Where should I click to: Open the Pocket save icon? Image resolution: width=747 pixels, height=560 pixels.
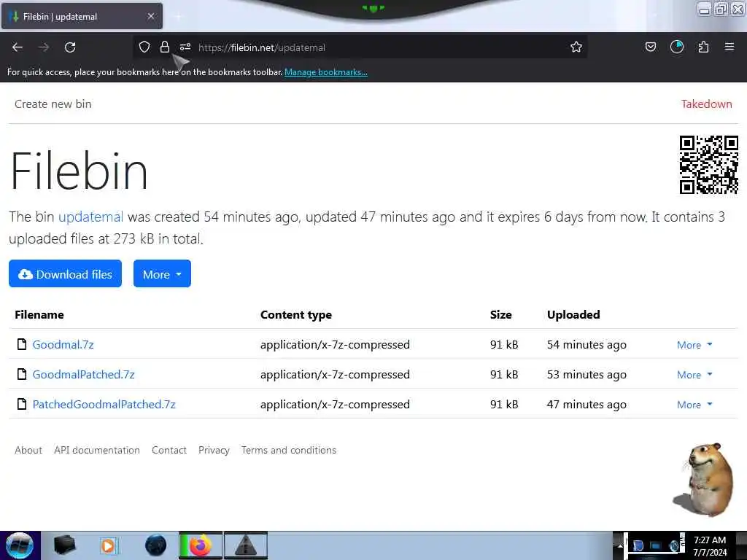[x=650, y=47]
